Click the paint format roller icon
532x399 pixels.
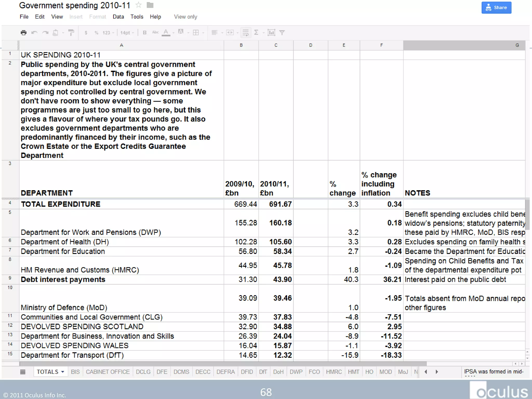[x=71, y=32]
